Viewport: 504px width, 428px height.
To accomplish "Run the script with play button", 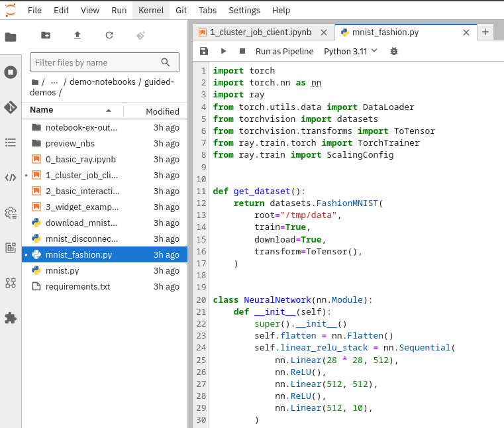I will pyautogui.click(x=223, y=51).
